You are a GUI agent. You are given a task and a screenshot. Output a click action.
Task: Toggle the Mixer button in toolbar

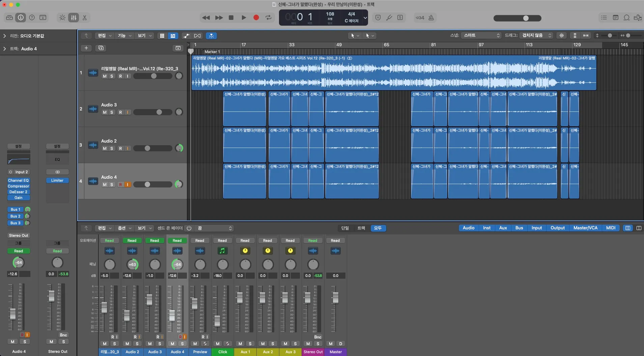tap(74, 18)
